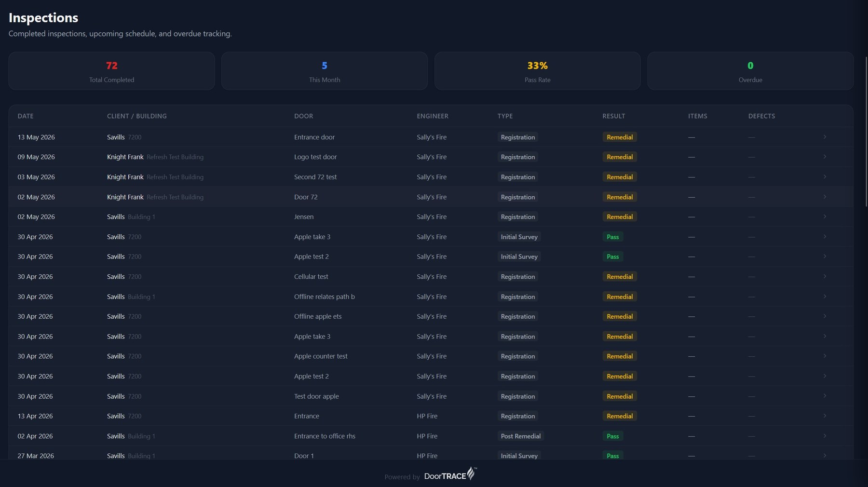Sort by the ITEMS column header
This screenshot has width=868, height=487.
tap(698, 116)
